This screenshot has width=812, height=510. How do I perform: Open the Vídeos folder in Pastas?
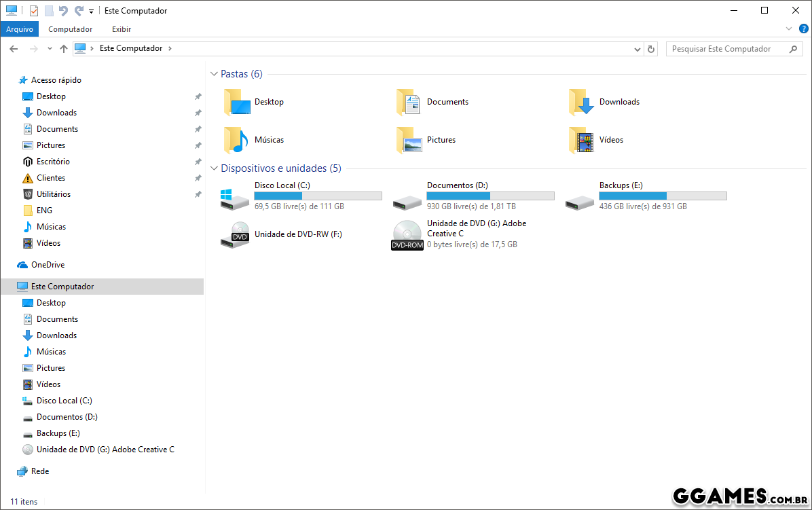tap(581, 140)
